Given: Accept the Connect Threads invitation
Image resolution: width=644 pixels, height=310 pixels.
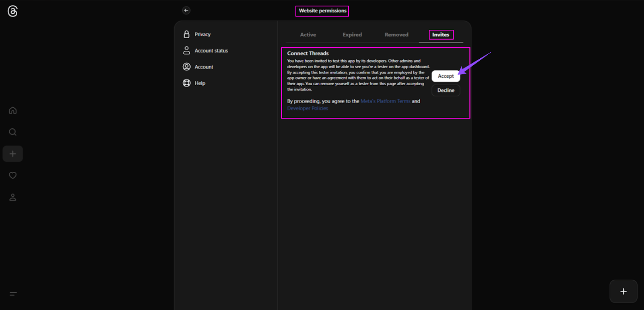Looking at the screenshot, I should 446,76.
